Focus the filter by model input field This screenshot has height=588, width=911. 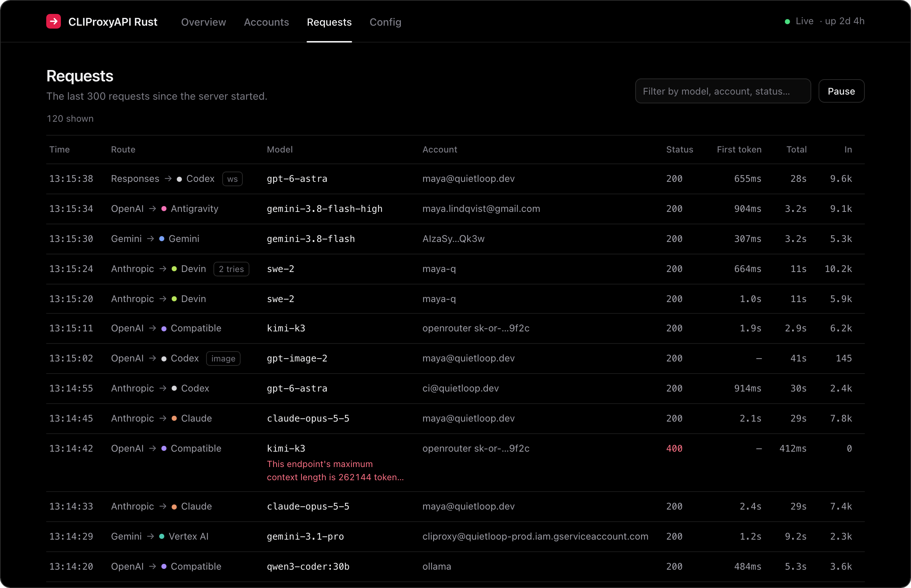(x=723, y=91)
